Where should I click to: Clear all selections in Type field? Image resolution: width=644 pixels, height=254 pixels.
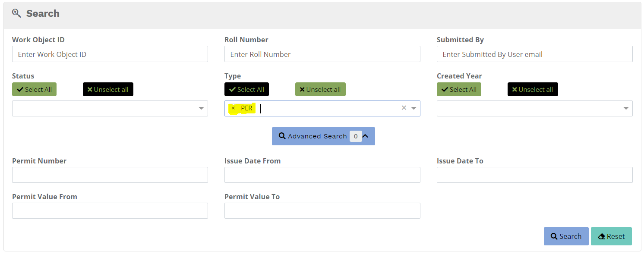(404, 108)
